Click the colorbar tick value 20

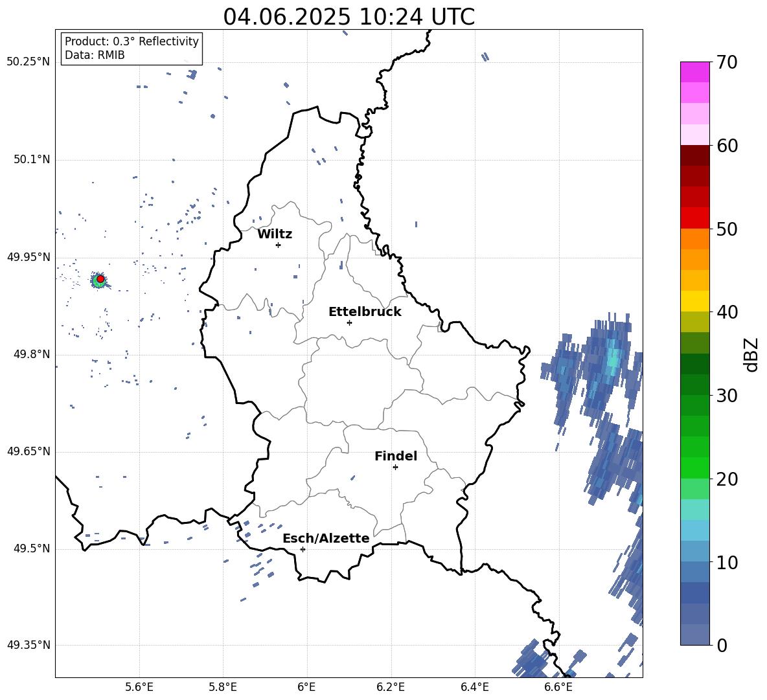pos(727,479)
